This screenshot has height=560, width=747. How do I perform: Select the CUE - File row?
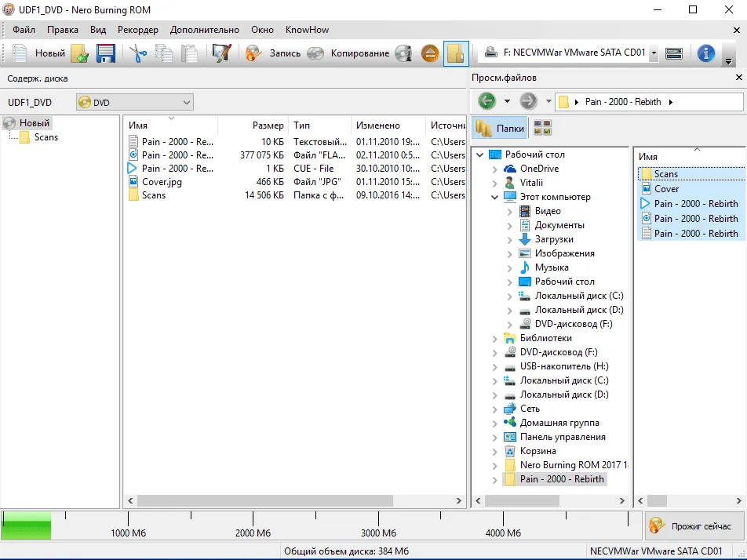coord(314,168)
